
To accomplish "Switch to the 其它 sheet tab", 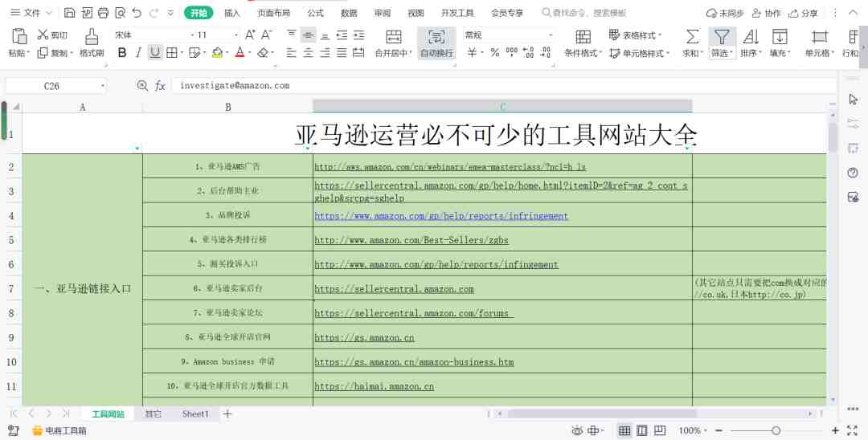I will coord(153,414).
